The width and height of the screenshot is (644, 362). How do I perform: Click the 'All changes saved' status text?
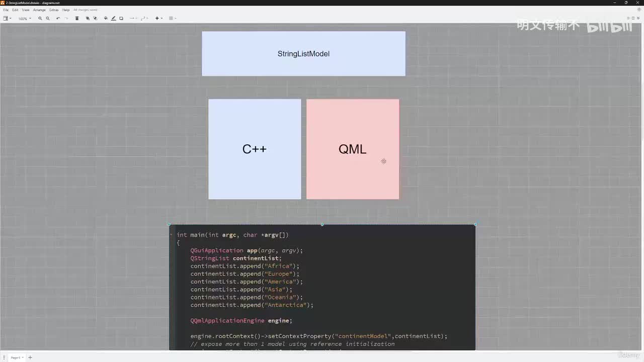point(86,10)
